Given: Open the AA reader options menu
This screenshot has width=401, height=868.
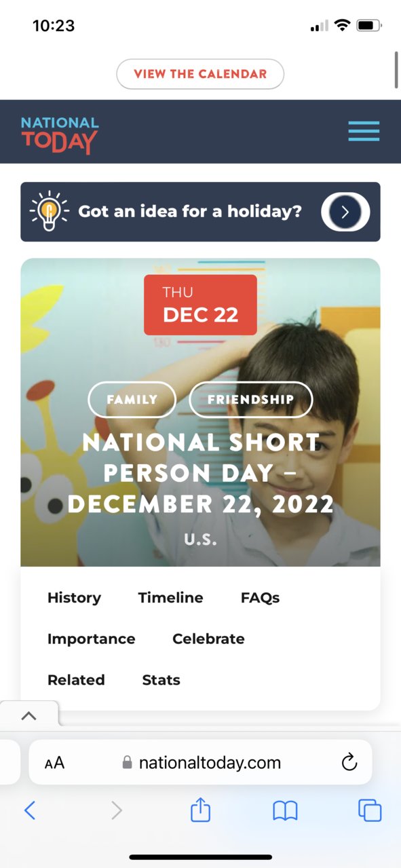Looking at the screenshot, I should pos(54,763).
